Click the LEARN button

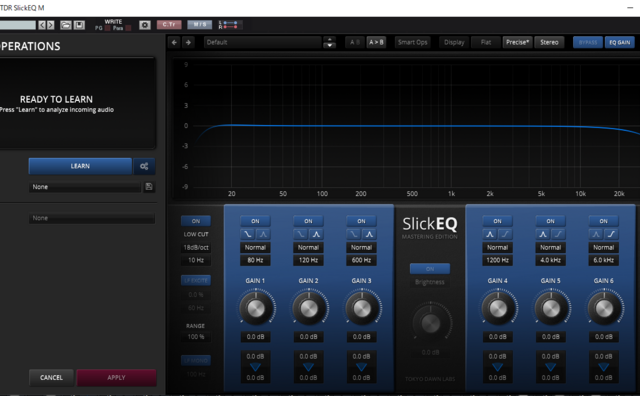80,166
